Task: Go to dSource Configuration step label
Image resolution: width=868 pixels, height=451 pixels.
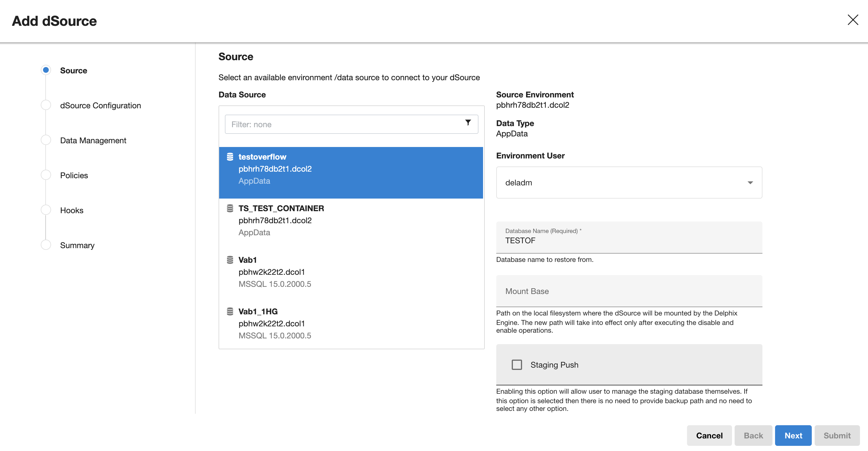Action: coord(100,106)
